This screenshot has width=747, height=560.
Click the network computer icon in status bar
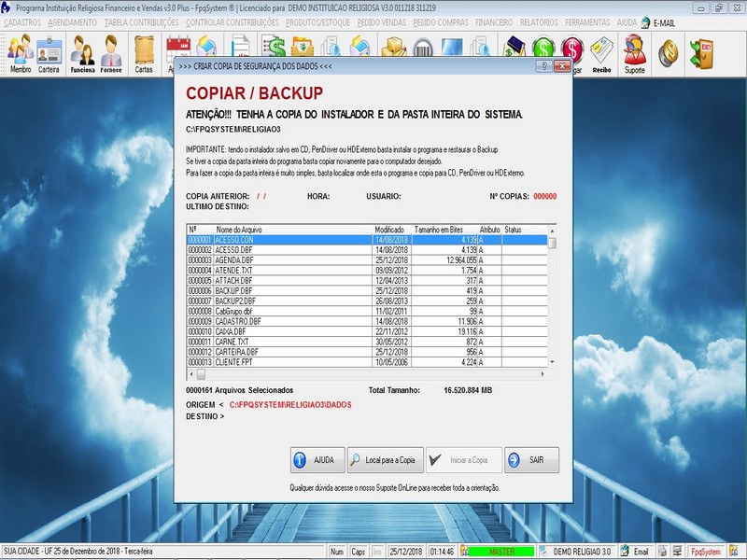677,552
